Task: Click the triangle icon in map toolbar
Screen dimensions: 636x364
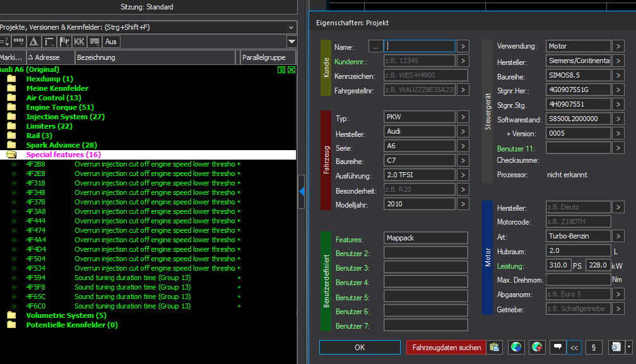Action: coord(34,42)
